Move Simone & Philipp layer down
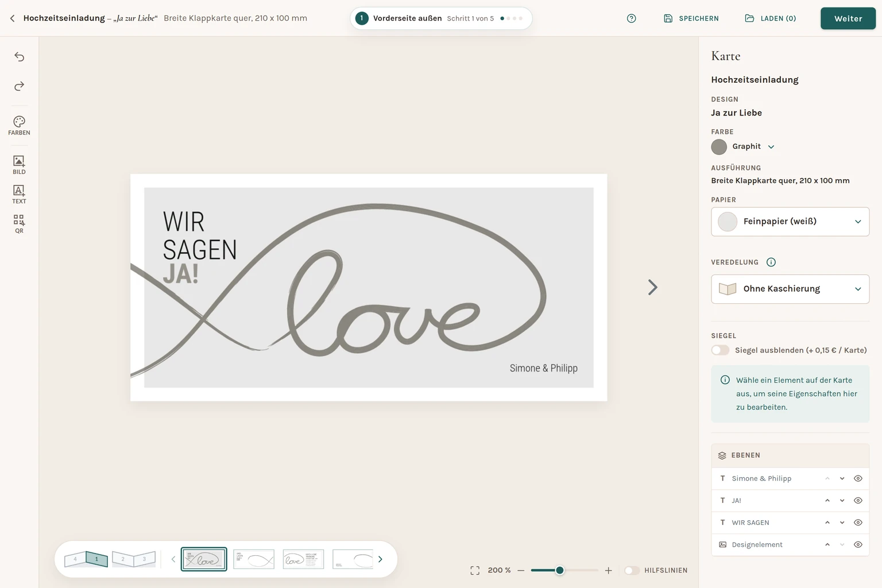Screen dimensions: 882x588 (x=842, y=478)
